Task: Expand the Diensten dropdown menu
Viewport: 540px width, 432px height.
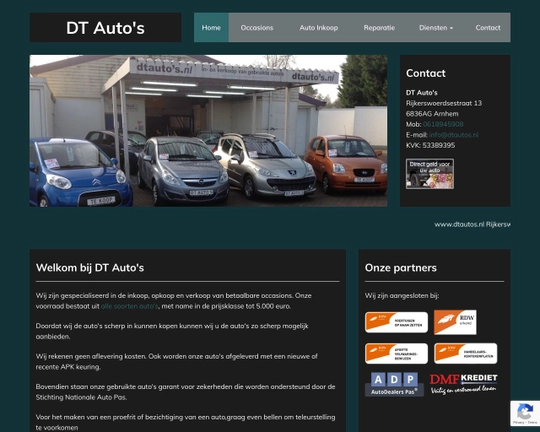Action: coord(436,28)
